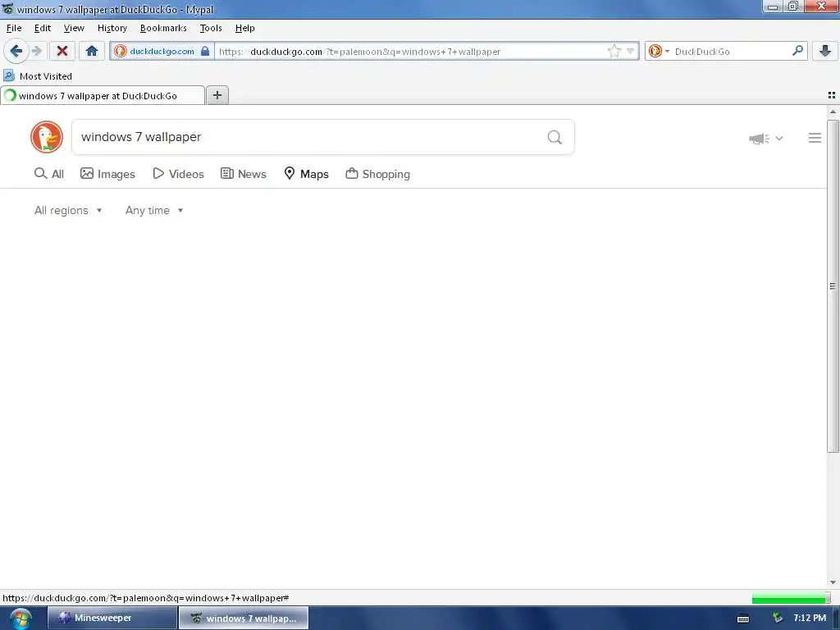Click the 7:12 PM system clock
Viewport: 840px width, 630px height.
point(810,618)
